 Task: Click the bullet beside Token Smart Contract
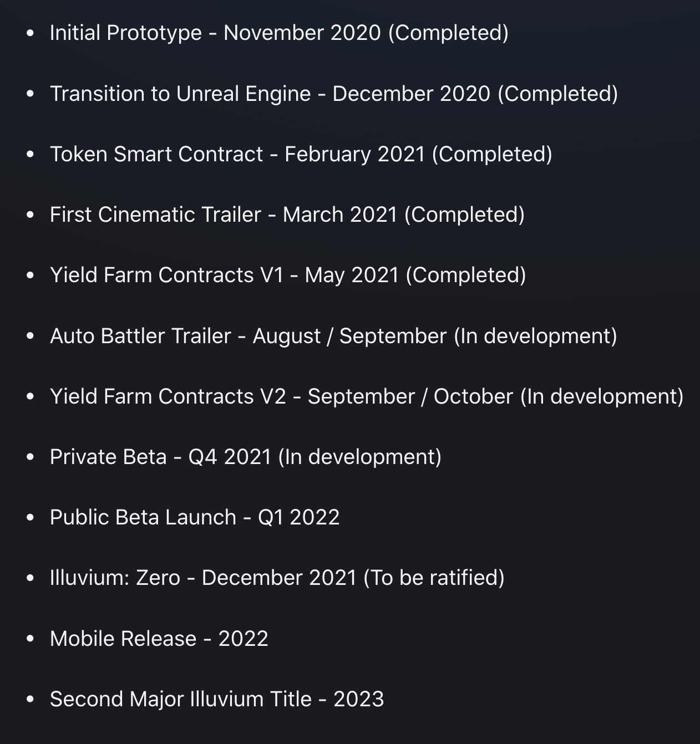point(30,155)
